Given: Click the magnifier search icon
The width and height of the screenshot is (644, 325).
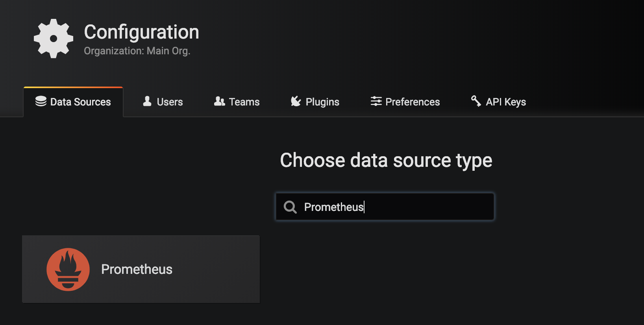Looking at the screenshot, I should 290,207.
